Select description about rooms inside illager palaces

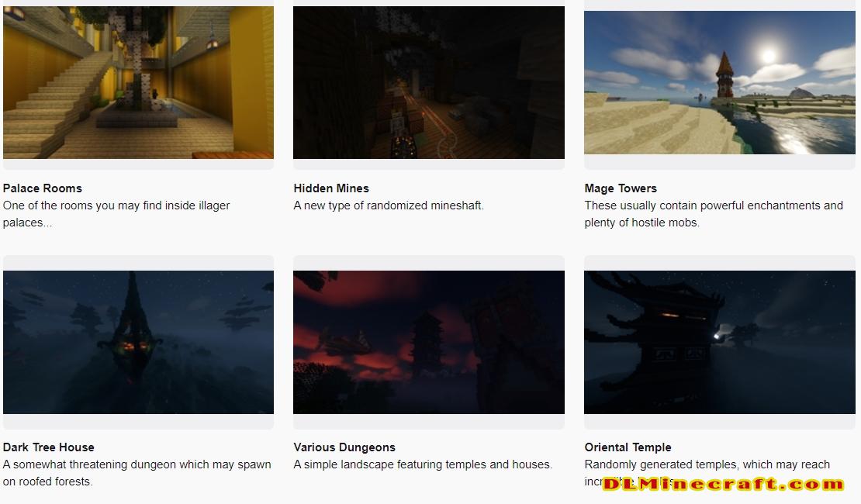click(116, 214)
